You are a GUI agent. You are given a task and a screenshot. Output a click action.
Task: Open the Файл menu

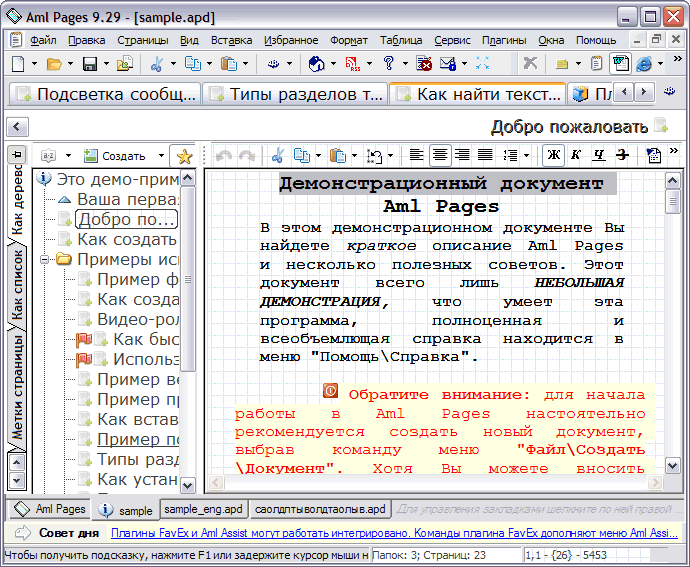pos(43,40)
